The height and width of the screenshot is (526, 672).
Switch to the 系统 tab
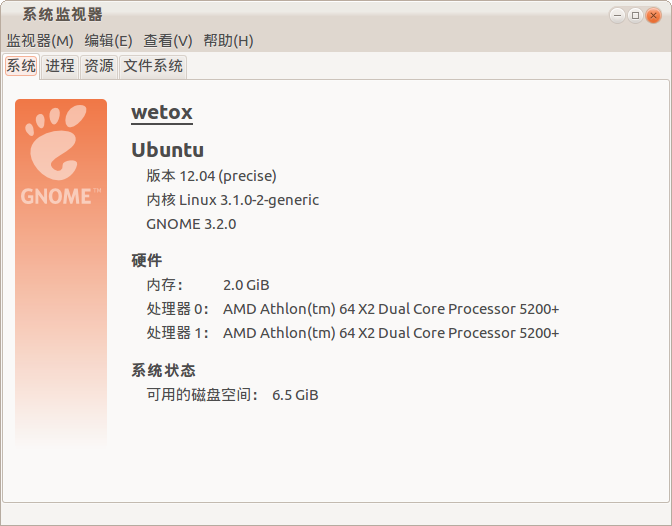click(21, 66)
